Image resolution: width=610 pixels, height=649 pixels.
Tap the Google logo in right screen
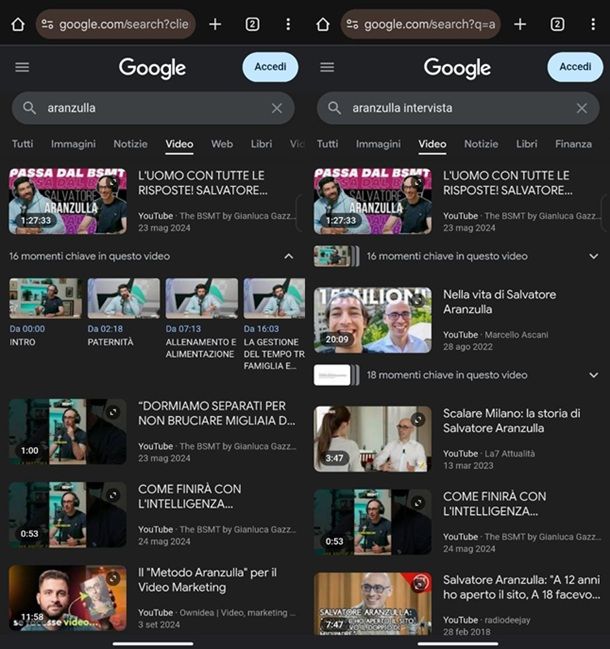click(457, 68)
